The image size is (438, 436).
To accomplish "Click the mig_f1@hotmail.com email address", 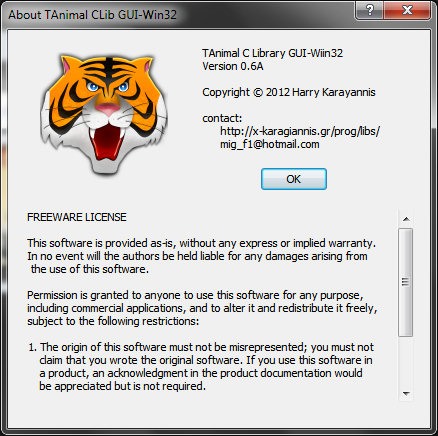I will (270, 144).
